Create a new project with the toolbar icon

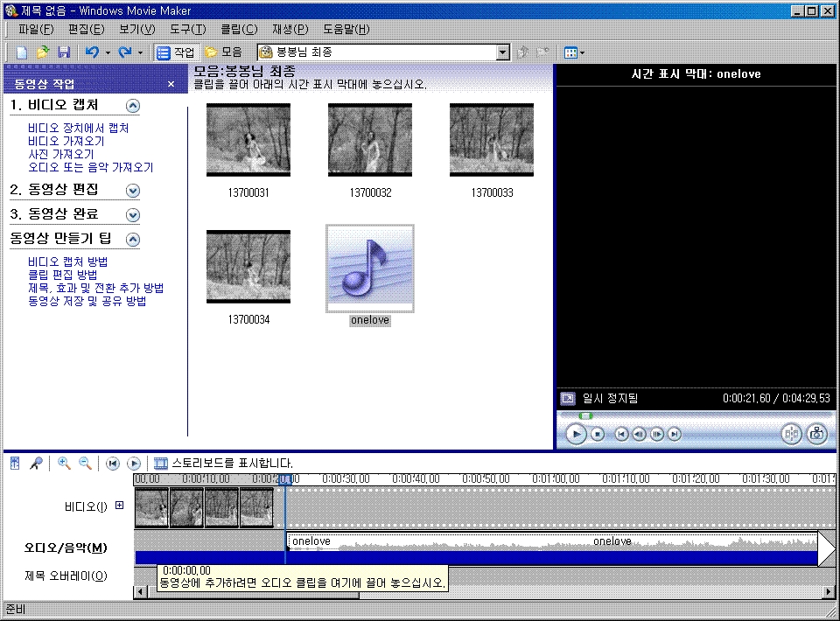pyautogui.click(x=21, y=52)
